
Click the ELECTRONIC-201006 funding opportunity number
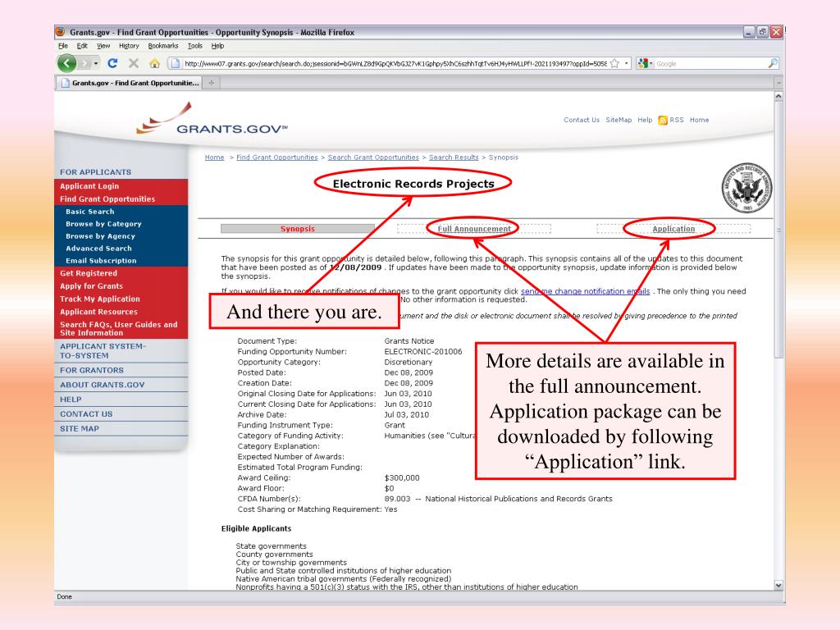[x=423, y=351]
